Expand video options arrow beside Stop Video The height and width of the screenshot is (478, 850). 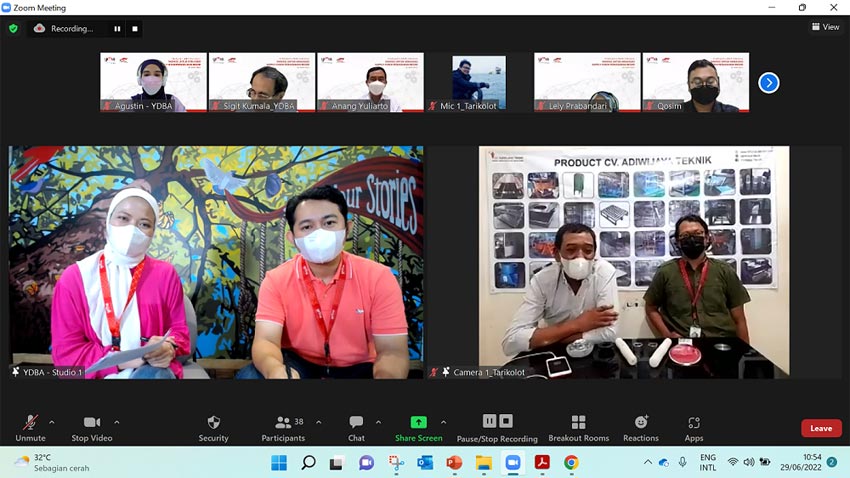click(117, 422)
